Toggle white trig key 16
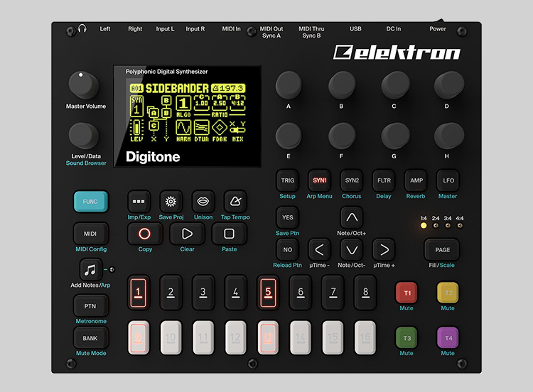The image size is (533, 392). (x=365, y=337)
